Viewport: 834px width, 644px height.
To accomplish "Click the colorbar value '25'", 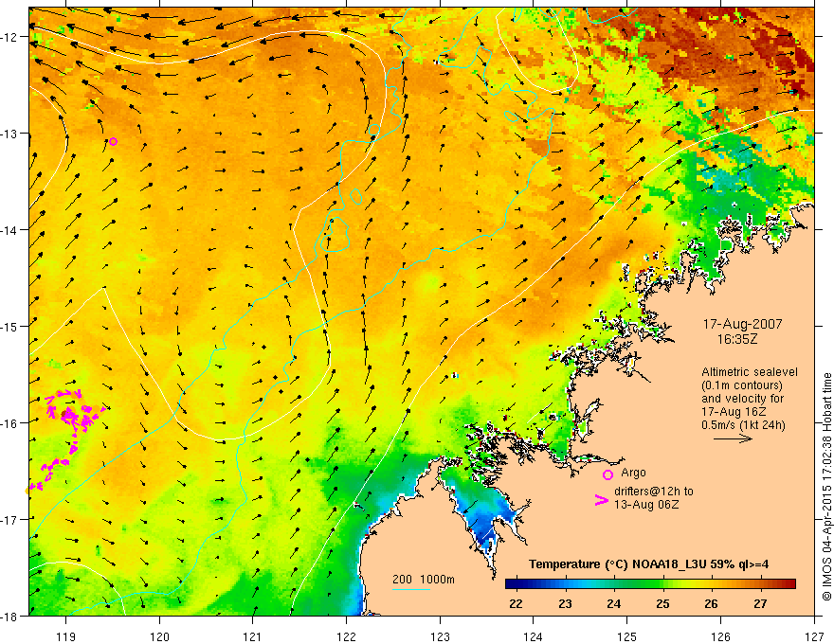I will pos(662,604).
